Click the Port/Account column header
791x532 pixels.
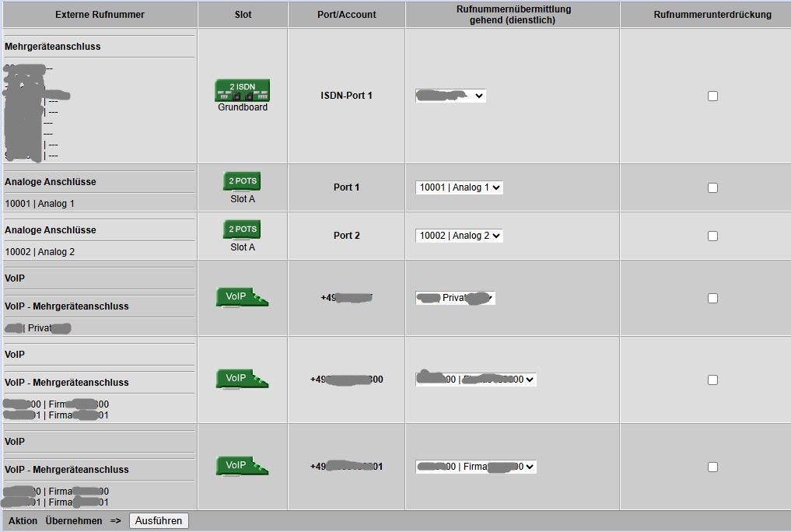coord(347,15)
